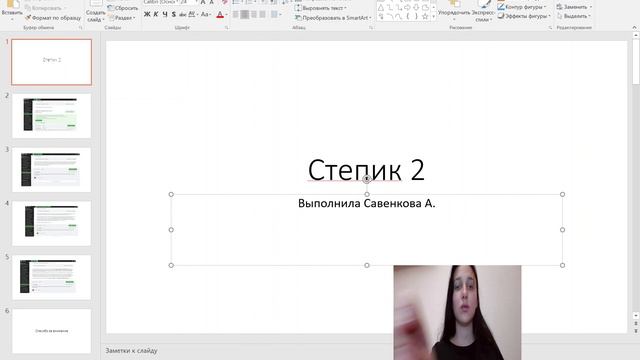Select the down arrow shape

coord(416,8)
